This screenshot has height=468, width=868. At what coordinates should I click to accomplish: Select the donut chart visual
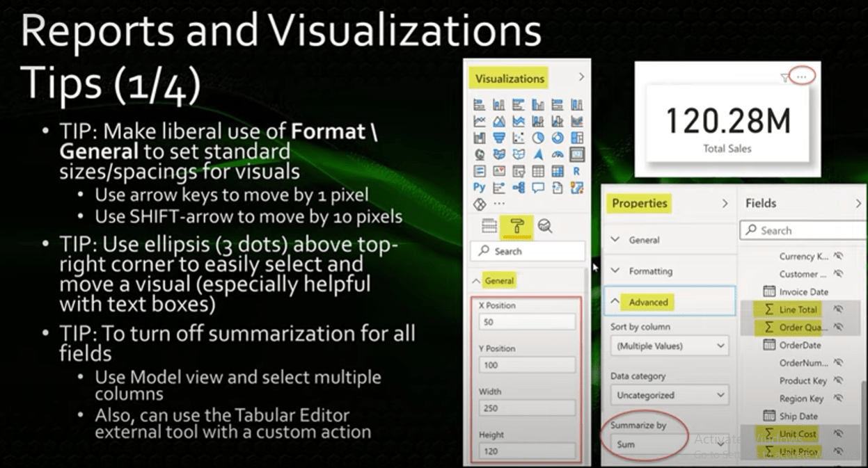(558, 137)
